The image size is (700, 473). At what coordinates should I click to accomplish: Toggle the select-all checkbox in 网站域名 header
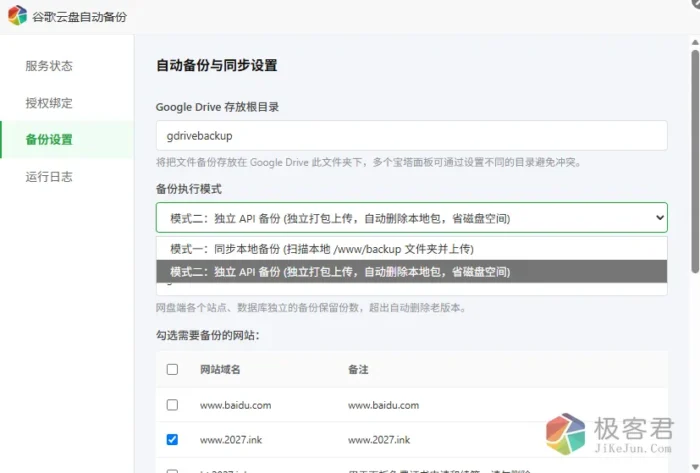pyautogui.click(x=172, y=369)
